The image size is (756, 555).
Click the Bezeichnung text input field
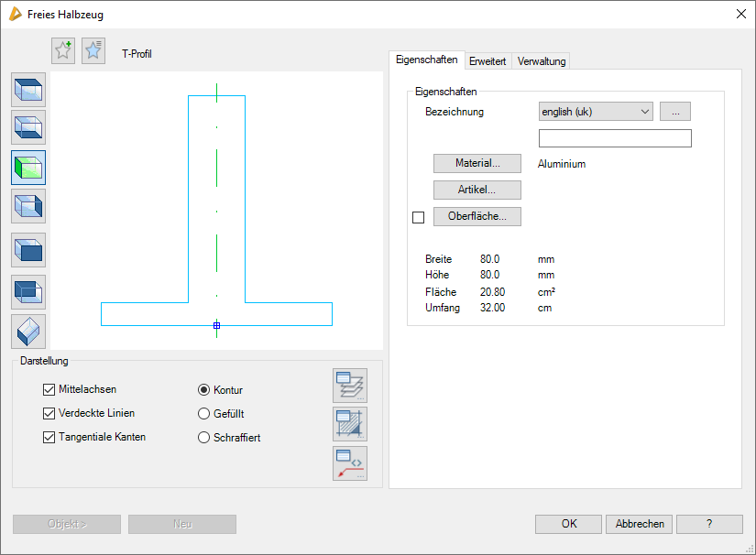click(x=615, y=138)
